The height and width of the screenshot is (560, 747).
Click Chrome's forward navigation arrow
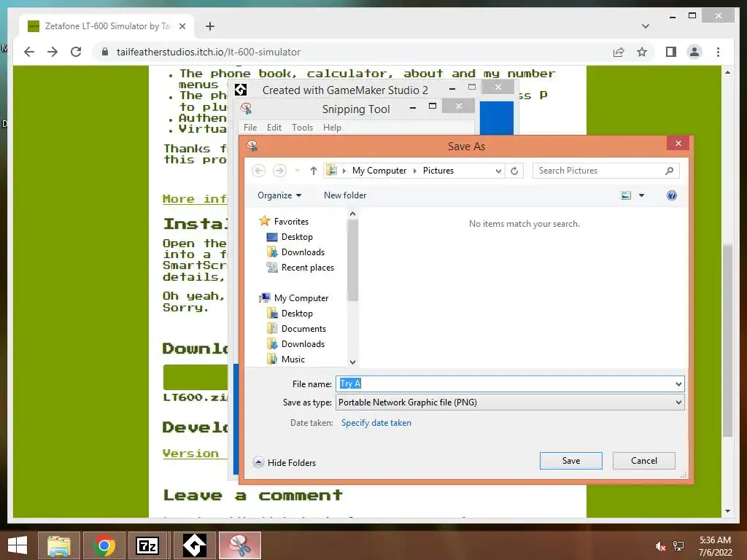[x=53, y=52]
